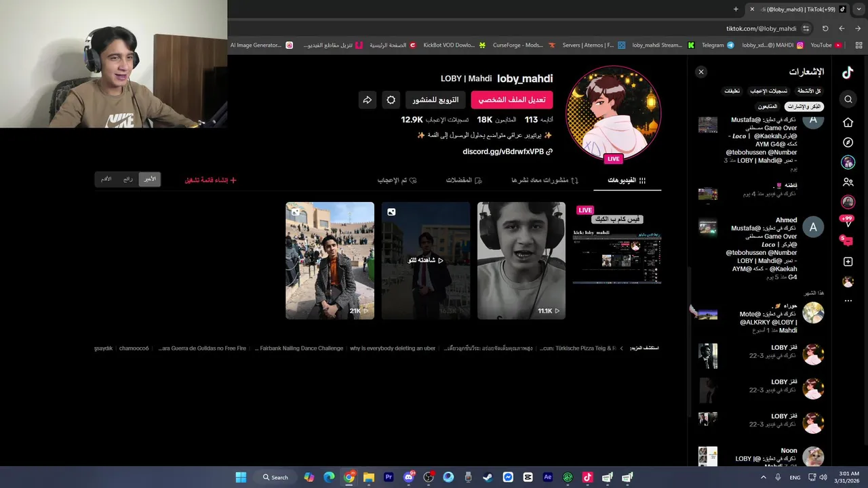Click the chamooco6 discover link

[134, 348]
